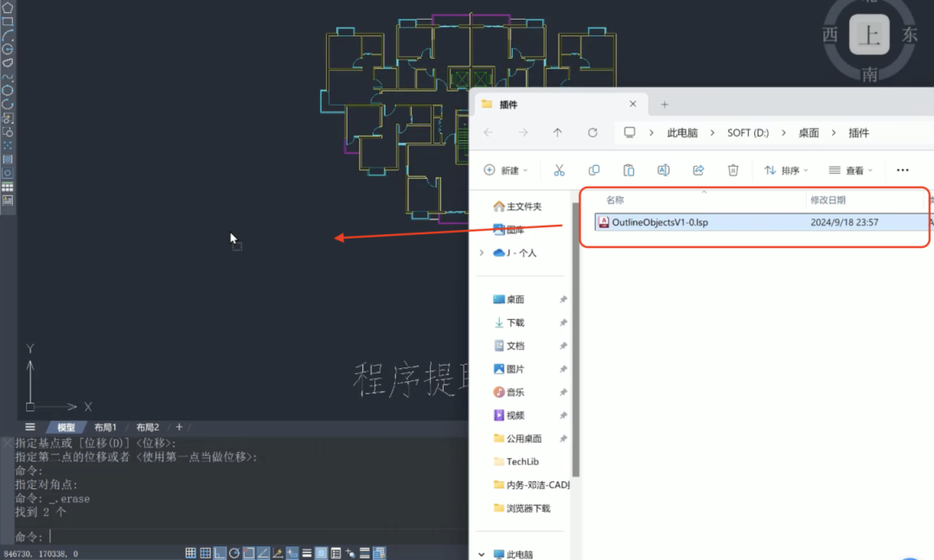Add a new Explorer tab
The image size is (934, 560).
665,105
